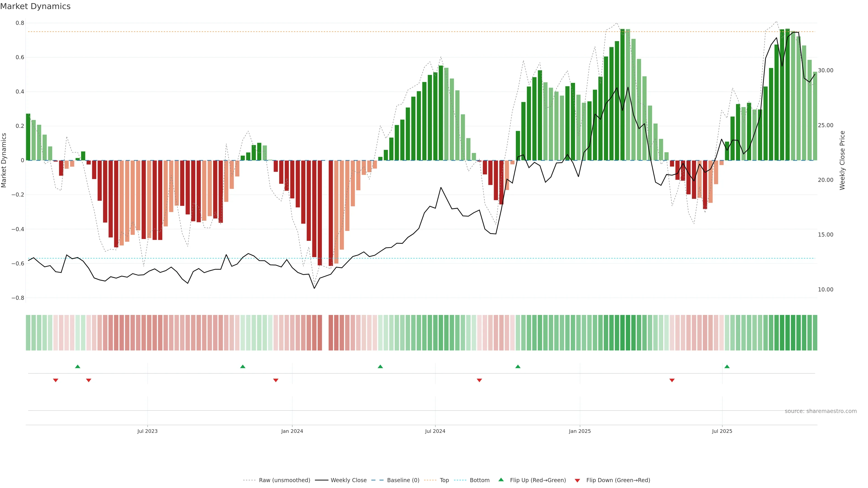Toggle the Top legend entry
Image resolution: width=868 pixels, height=488 pixels.
[x=444, y=480]
